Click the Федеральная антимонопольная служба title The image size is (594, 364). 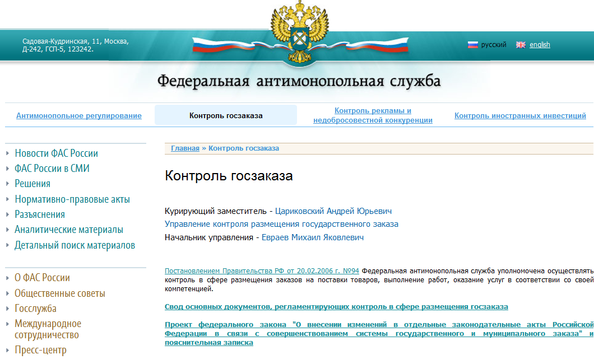pyautogui.click(x=299, y=81)
